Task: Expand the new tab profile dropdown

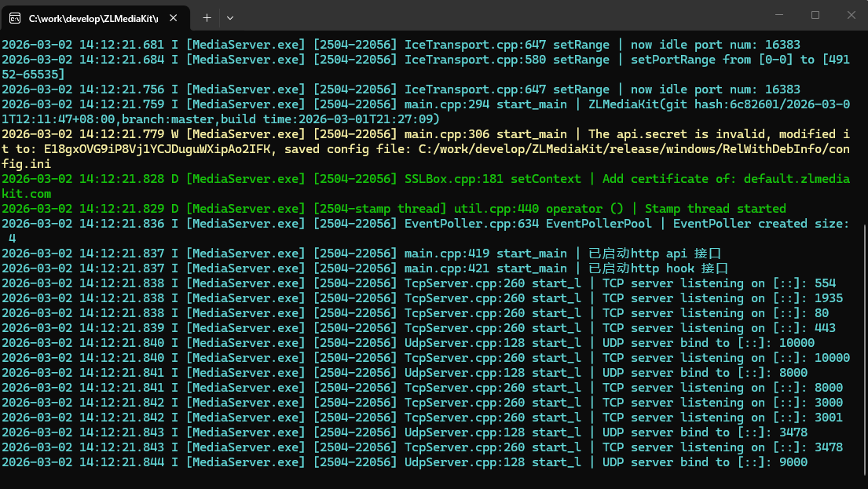Action: tap(229, 17)
